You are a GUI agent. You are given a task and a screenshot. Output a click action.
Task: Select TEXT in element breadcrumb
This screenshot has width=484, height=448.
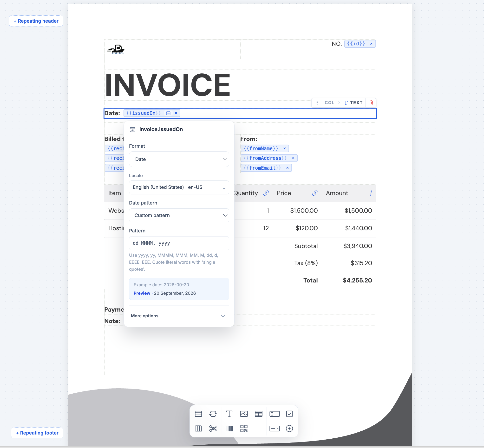pyautogui.click(x=353, y=102)
